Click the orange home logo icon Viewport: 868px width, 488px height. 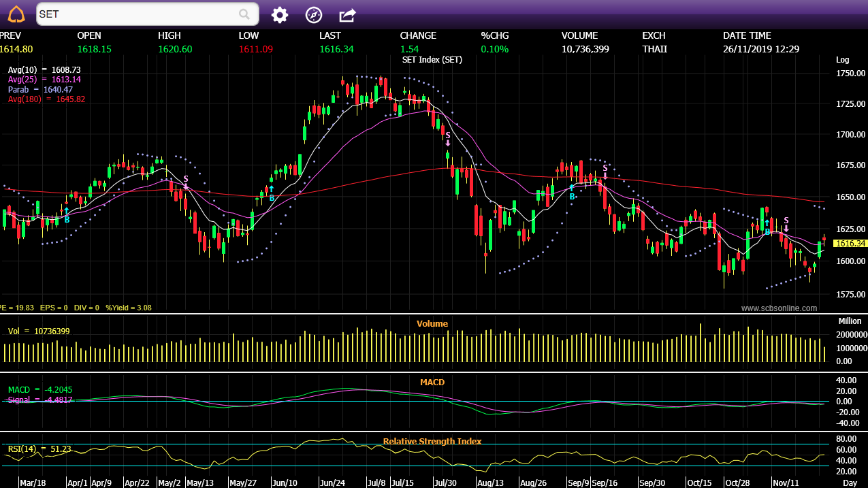coord(16,14)
